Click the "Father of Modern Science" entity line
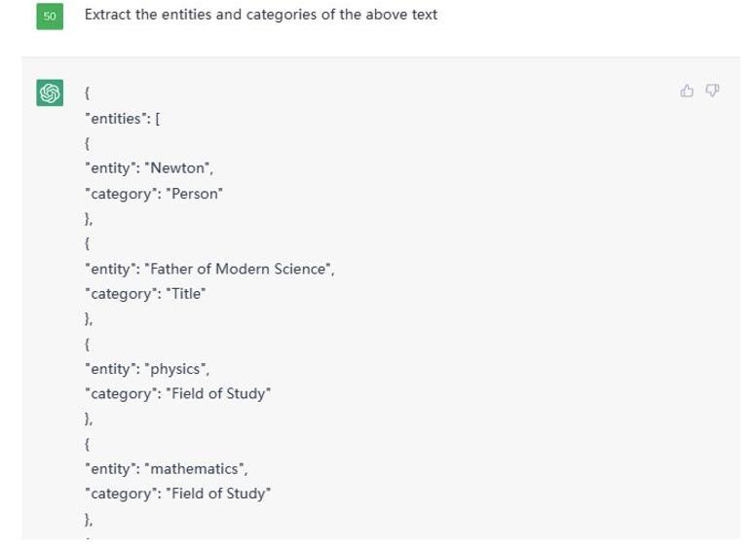756x550 pixels. [x=209, y=269]
